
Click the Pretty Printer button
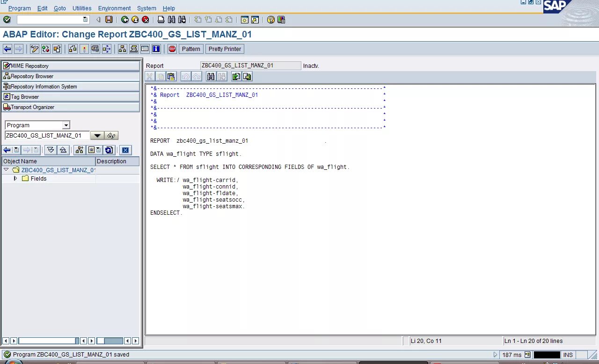225,49
